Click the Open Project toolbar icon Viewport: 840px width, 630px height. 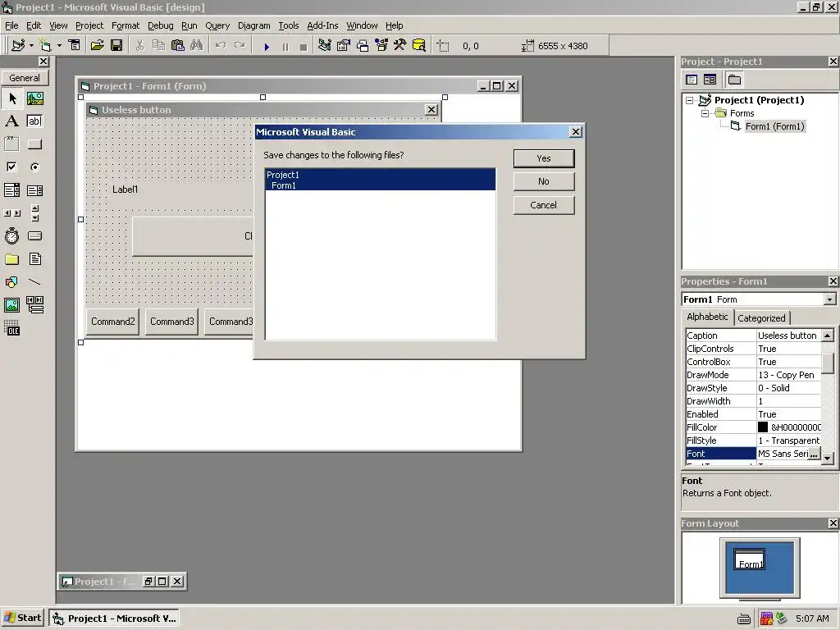click(x=97, y=46)
